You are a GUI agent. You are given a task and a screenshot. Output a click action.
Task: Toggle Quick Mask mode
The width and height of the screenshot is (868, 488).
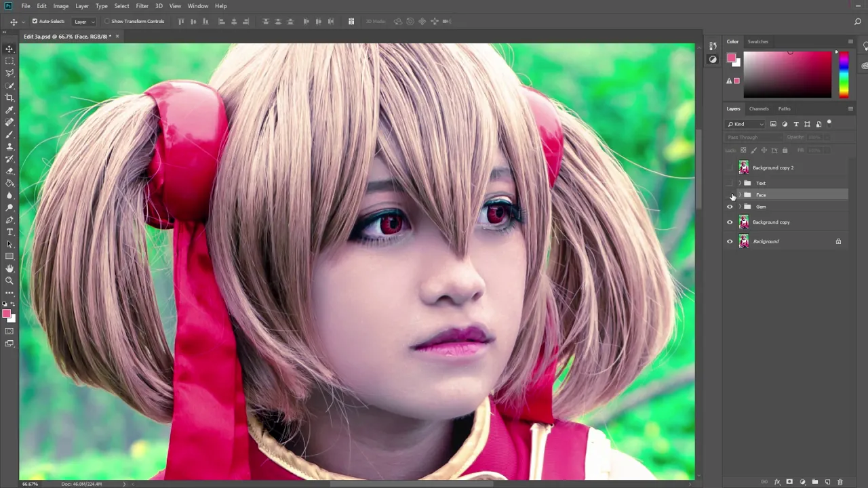tap(9, 331)
